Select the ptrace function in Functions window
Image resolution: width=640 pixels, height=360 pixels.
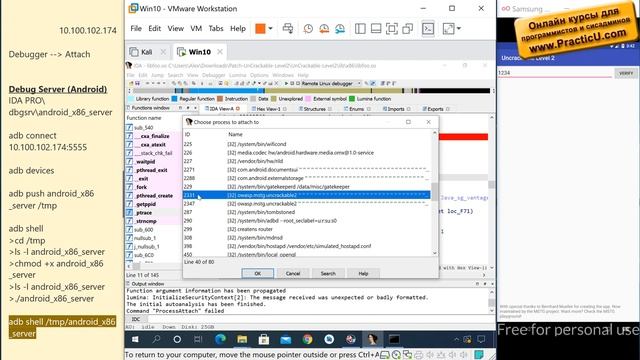(153, 213)
